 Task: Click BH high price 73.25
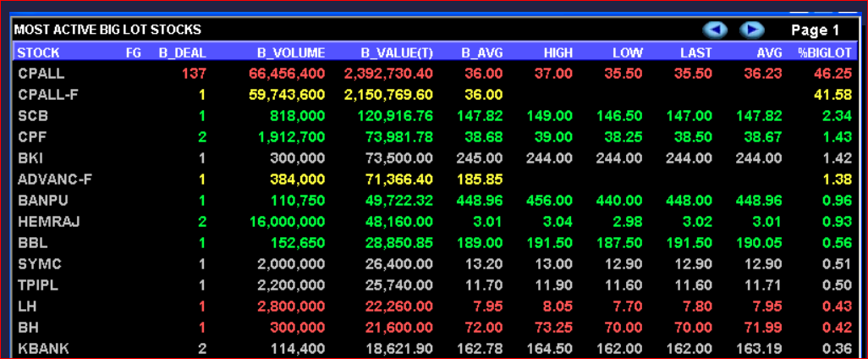[554, 328]
